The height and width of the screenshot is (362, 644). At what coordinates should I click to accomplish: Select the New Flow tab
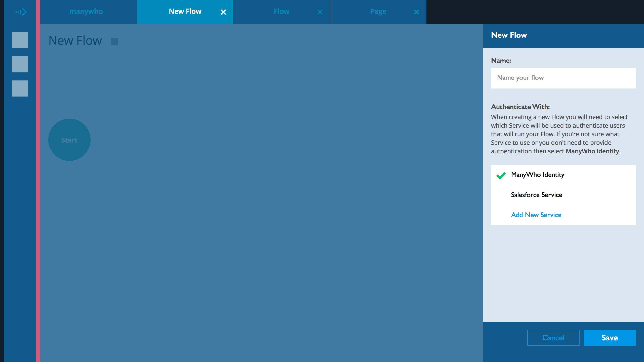185,12
